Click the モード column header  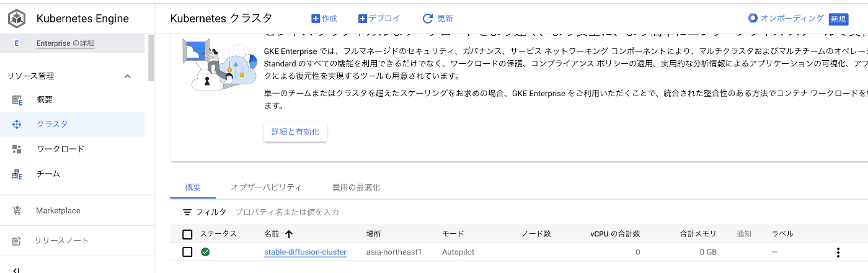click(453, 234)
